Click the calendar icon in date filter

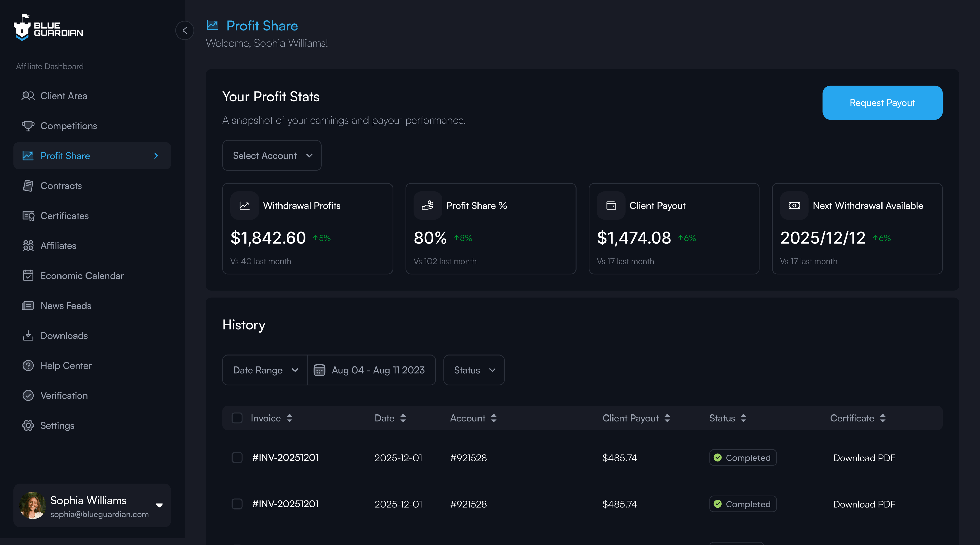click(x=319, y=370)
